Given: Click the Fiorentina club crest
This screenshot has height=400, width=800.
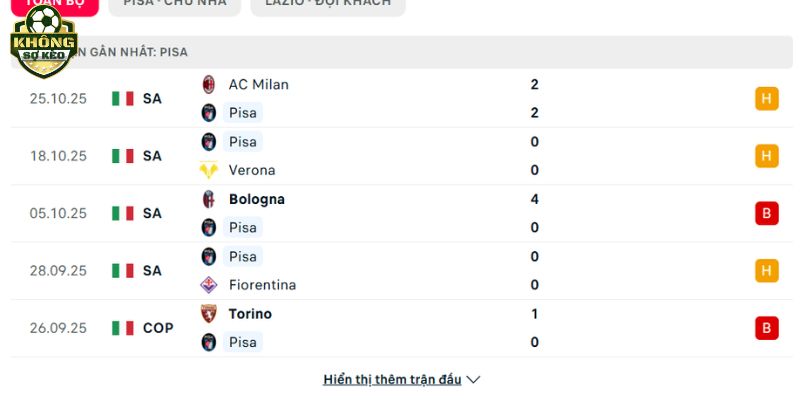Looking at the screenshot, I should tap(209, 285).
